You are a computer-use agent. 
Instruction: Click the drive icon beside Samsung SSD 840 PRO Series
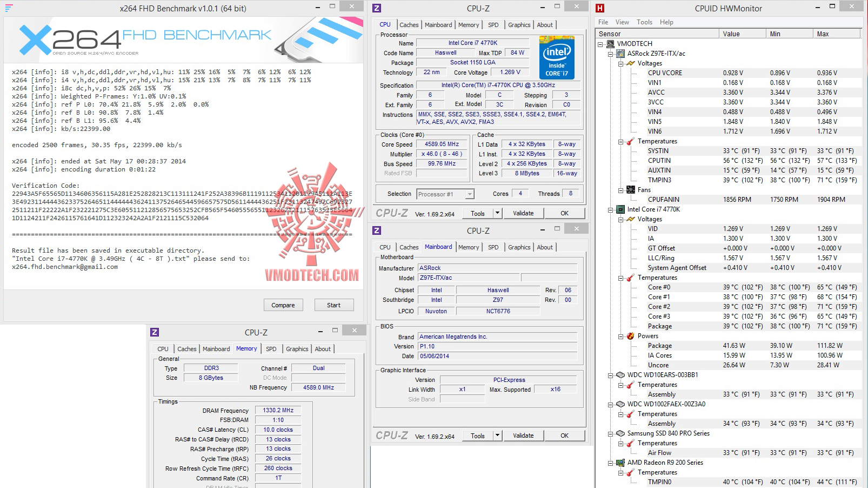pyautogui.click(x=621, y=433)
